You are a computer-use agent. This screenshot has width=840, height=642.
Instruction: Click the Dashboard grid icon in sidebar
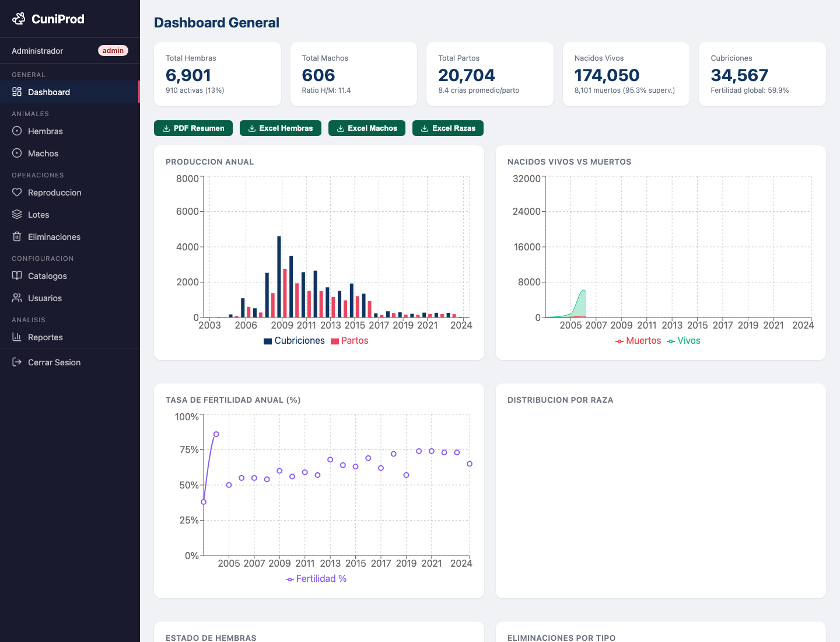pyautogui.click(x=17, y=92)
